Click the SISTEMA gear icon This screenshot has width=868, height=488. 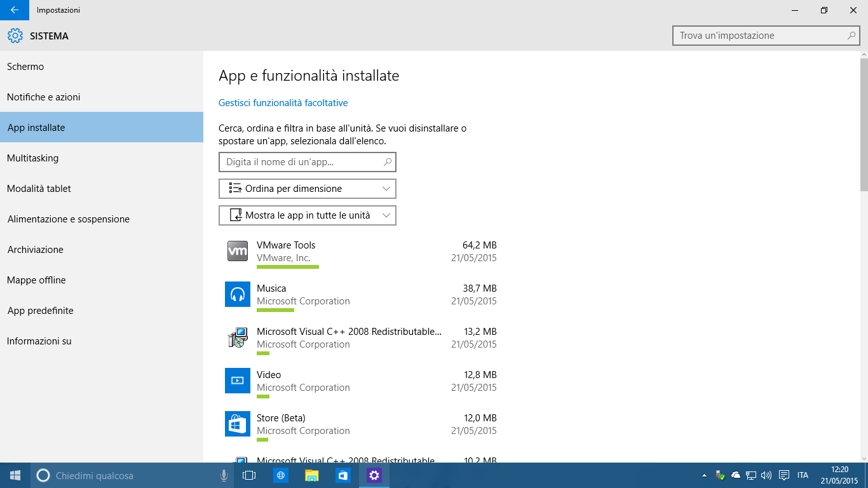pos(15,36)
